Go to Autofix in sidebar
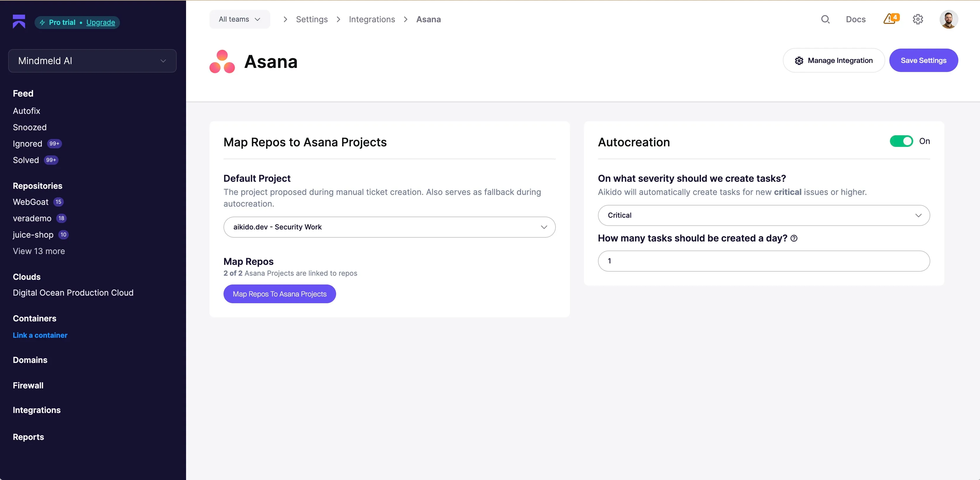The width and height of the screenshot is (980, 480). tap(26, 111)
